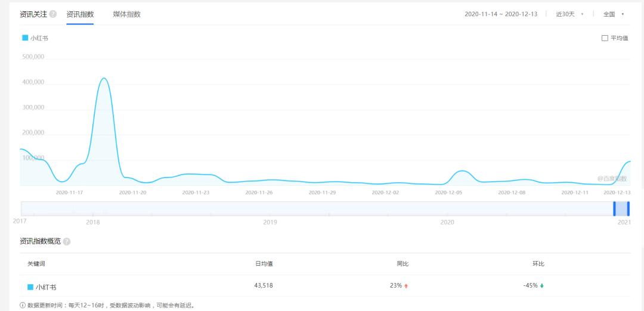Click the right handle of timeline range slider
The image size is (644, 311).
(628, 209)
